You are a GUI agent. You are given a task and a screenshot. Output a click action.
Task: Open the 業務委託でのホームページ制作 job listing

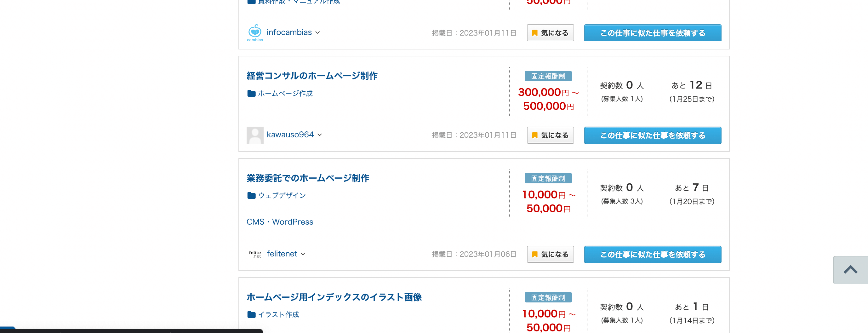(308, 178)
